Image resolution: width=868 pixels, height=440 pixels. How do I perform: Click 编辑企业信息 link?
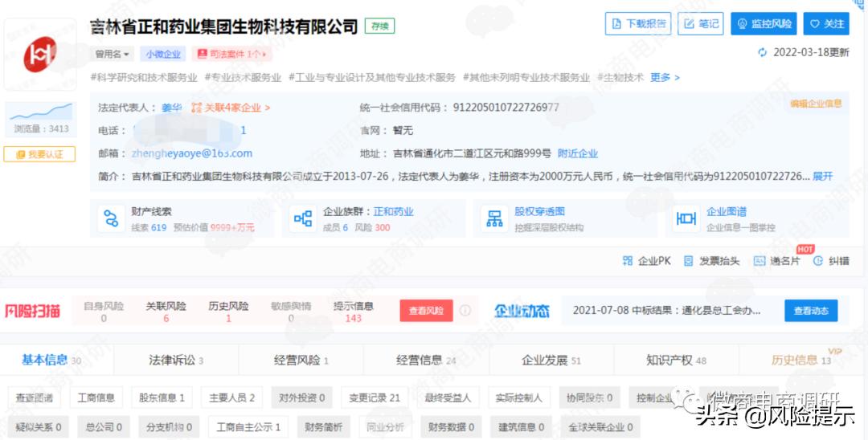(816, 104)
